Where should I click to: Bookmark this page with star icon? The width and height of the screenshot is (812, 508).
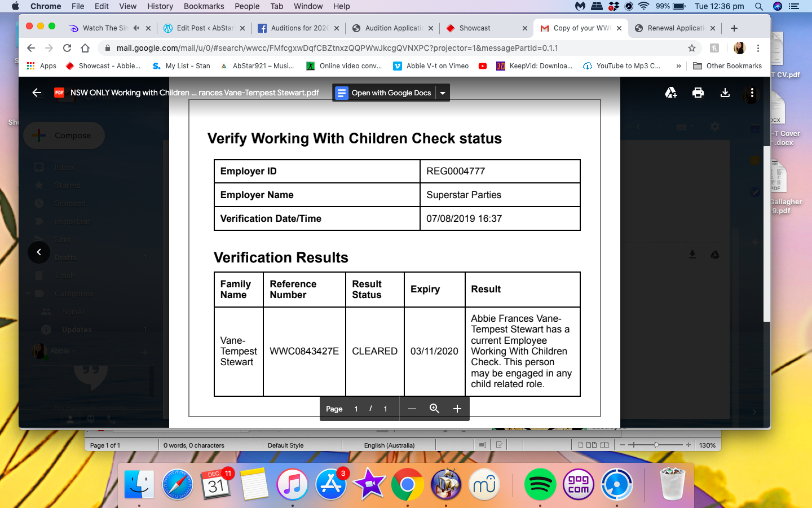pos(692,48)
